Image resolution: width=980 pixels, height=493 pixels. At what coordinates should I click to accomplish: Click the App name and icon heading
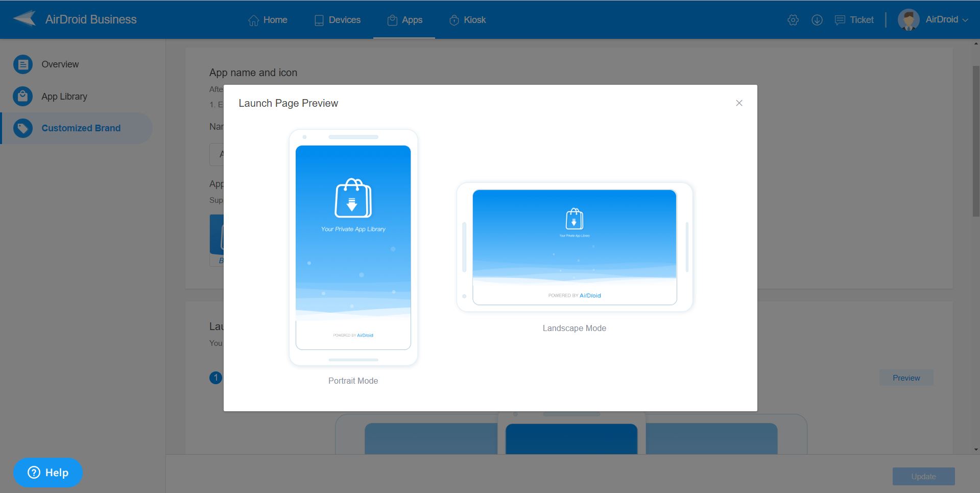[x=253, y=73]
